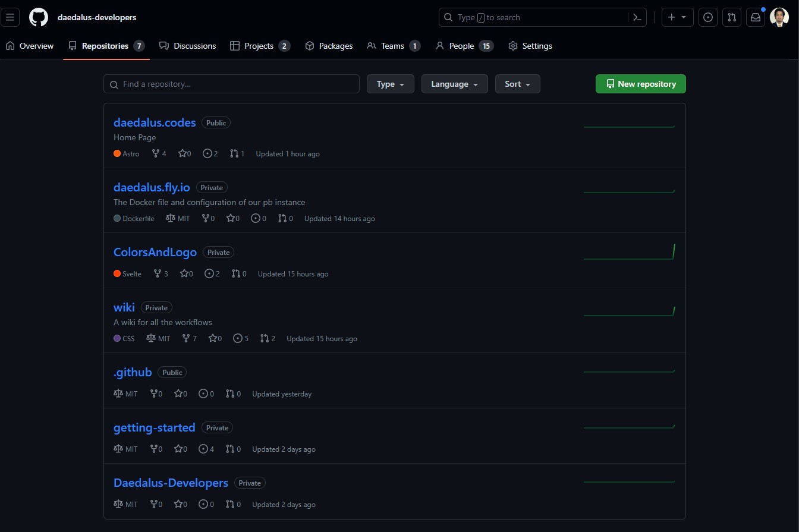Click the fork count of daedalus.codes
Image resolution: width=799 pixels, height=532 pixels.
(159, 153)
